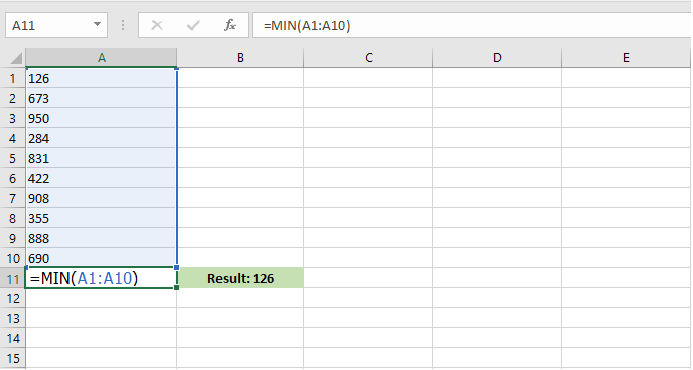This screenshot has height=370, width=693.
Task: Select row 4 header
Action: (x=12, y=138)
